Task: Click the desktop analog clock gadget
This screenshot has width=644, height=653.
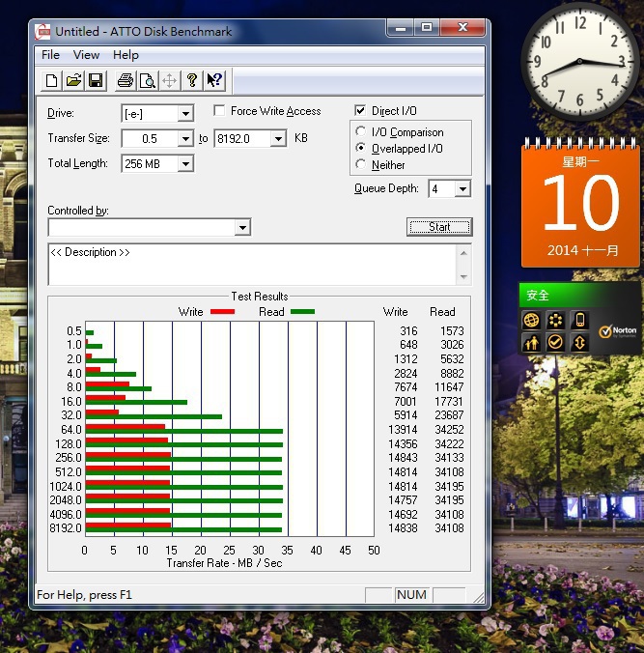Action: 579,62
